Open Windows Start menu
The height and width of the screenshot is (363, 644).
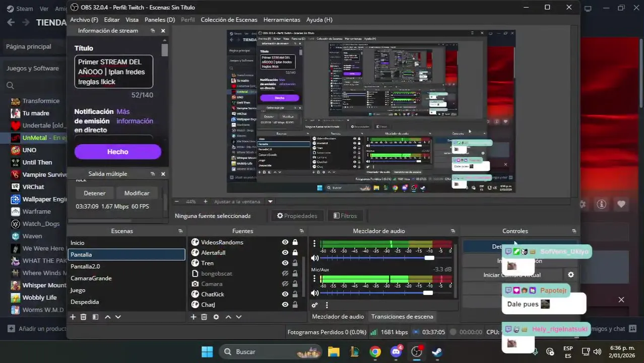pyautogui.click(x=207, y=352)
